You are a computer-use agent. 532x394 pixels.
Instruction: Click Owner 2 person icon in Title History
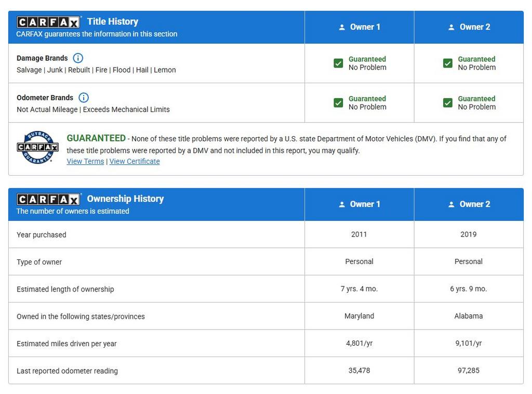coord(451,27)
